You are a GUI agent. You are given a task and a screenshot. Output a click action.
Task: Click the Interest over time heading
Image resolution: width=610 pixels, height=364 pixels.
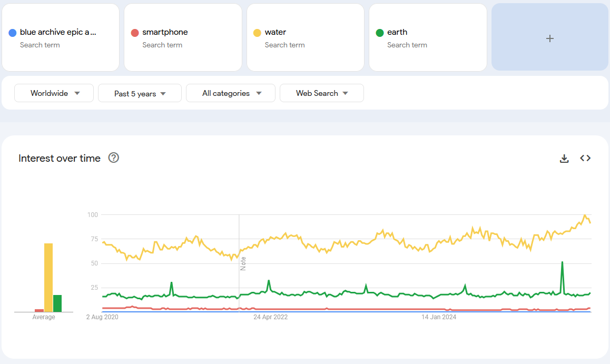coord(60,158)
